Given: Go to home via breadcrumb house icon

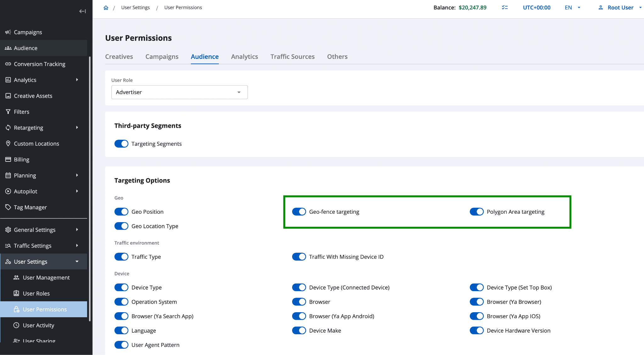Looking at the screenshot, I should click(106, 8).
